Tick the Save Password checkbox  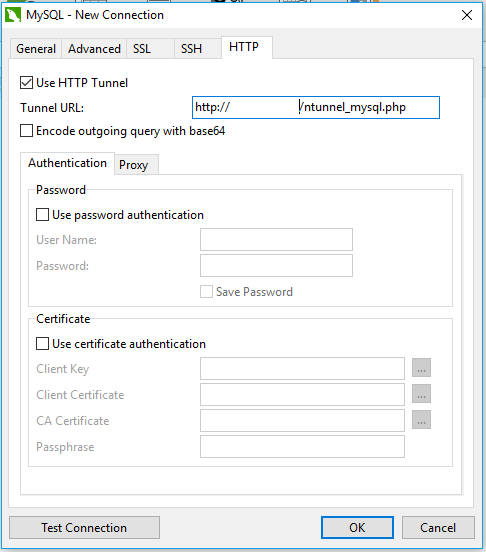click(x=206, y=292)
